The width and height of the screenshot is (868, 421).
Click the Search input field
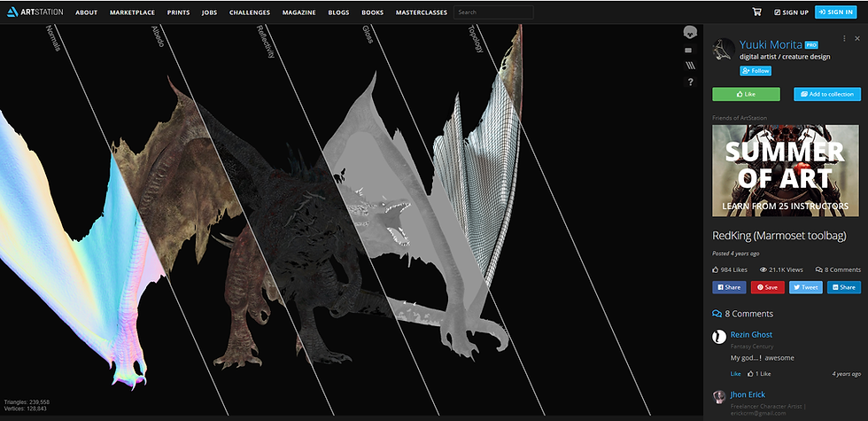pos(494,12)
